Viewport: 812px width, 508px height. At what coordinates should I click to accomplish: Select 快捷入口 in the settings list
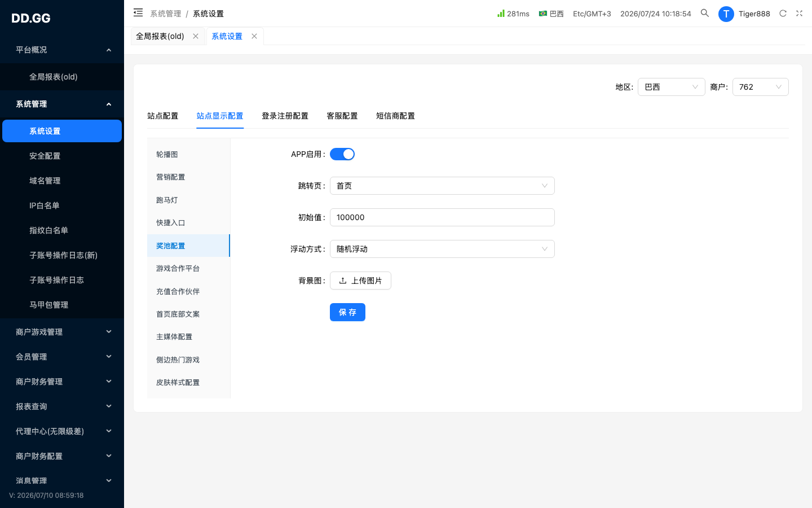click(188, 223)
